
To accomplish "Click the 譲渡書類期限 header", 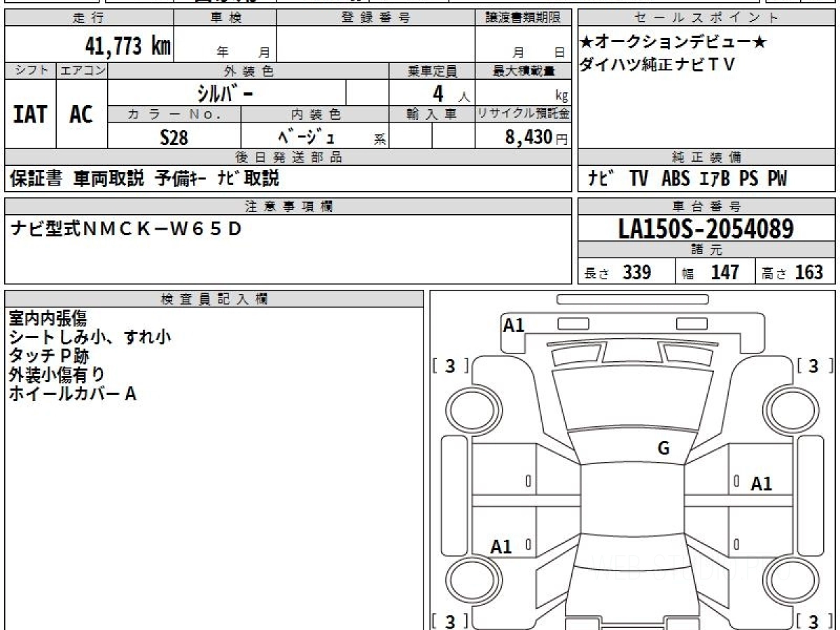I will pos(523,18).
